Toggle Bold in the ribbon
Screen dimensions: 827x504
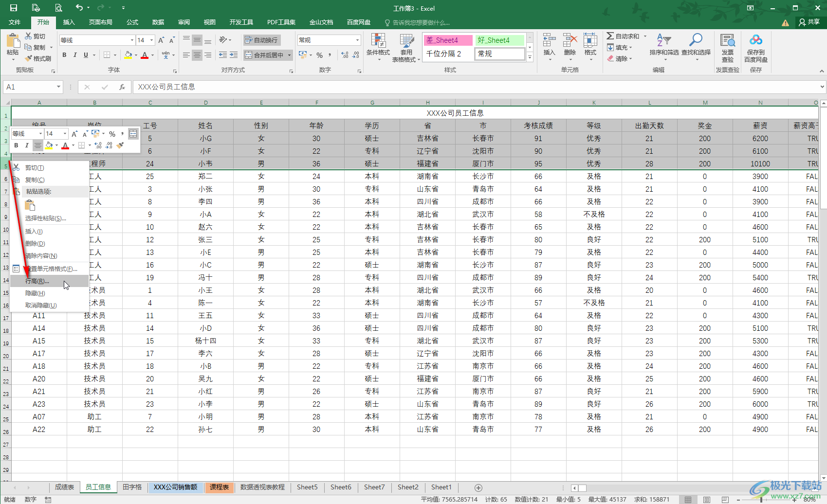click(64, 55)
